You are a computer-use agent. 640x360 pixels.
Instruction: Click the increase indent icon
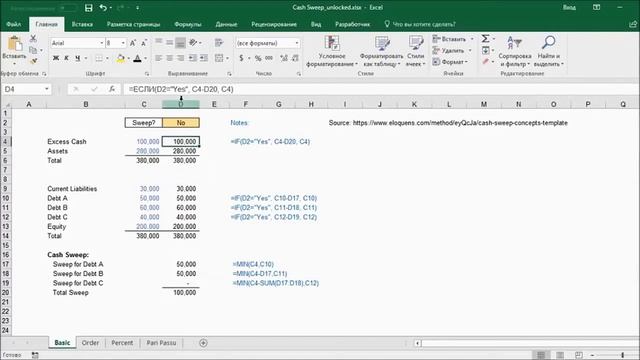[x=203, y=58]
